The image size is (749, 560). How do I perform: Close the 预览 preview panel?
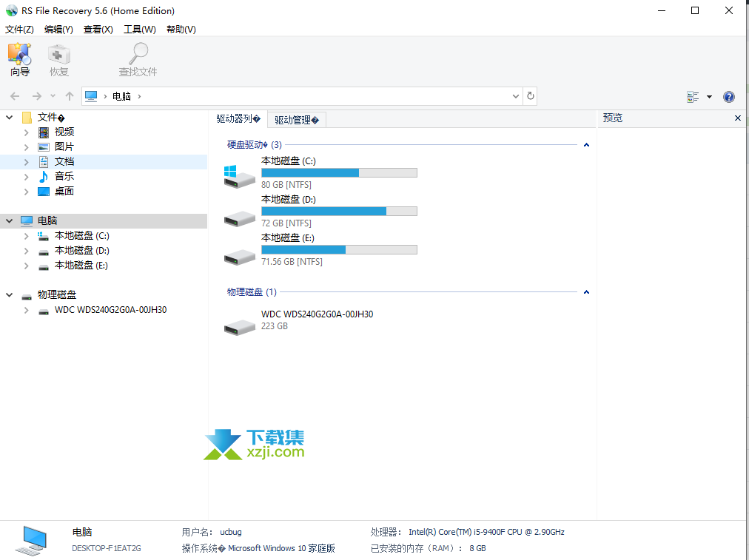click(x=738, y=118)
